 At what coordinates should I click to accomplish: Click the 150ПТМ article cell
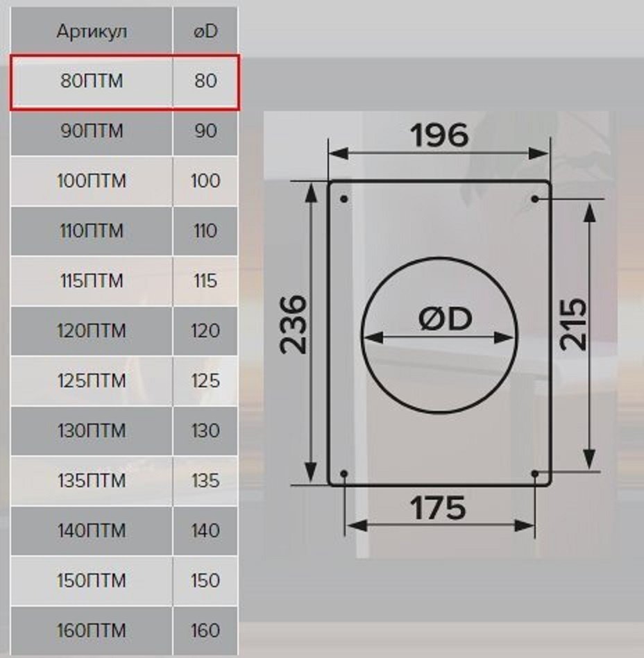92,581
